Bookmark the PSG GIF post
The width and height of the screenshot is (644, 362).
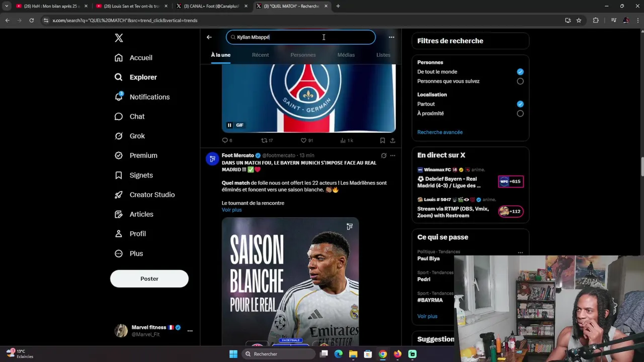382,140
